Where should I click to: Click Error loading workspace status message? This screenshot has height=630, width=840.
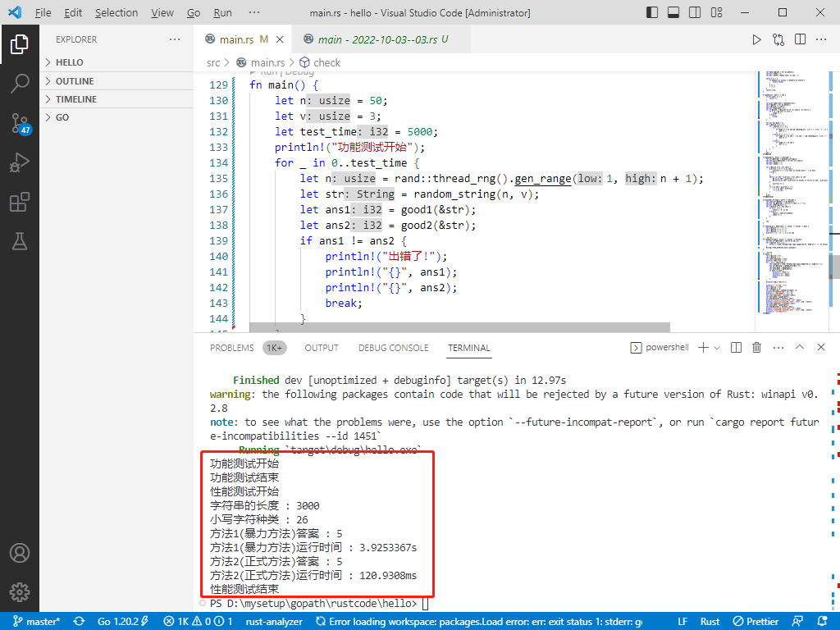pyautogui.click(x=479, y=622)
